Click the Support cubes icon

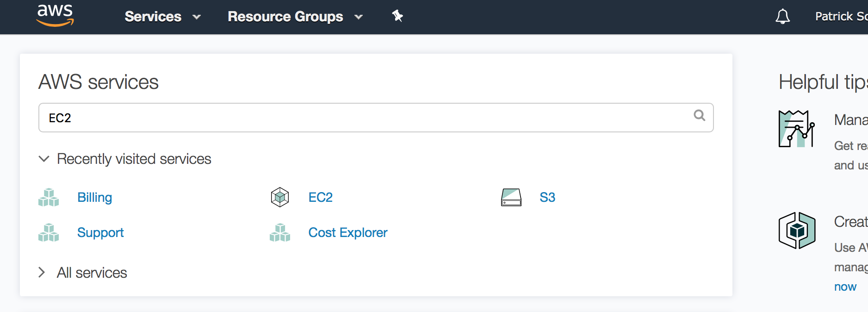coord(49,232)
